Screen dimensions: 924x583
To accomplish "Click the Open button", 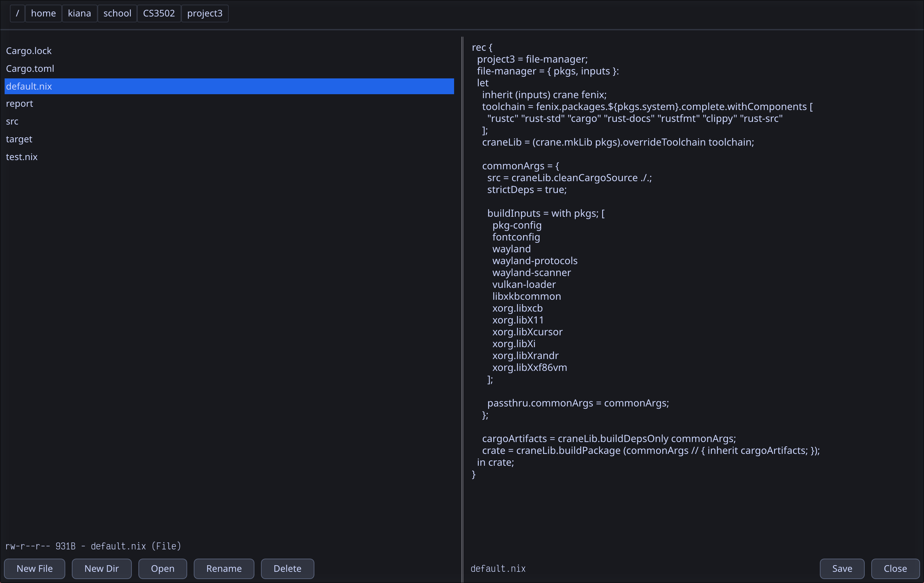I will click(x=162, y=569).
